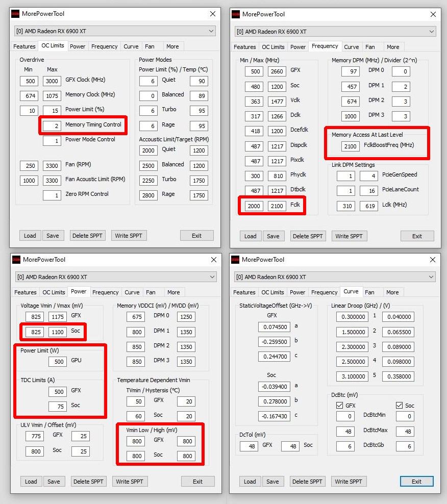
Task: Click Save button in Frequency window
Action: [273, 236]
